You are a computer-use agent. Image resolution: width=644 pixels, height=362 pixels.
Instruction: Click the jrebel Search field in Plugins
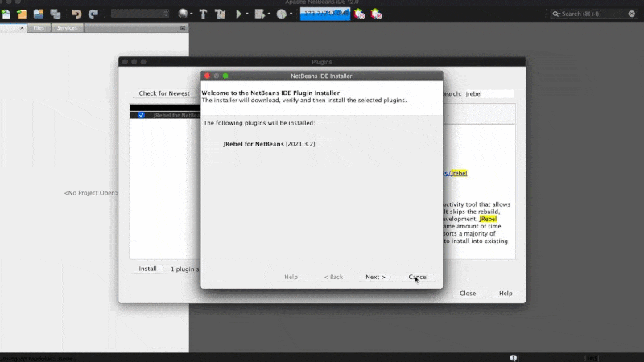coord(489,93)
